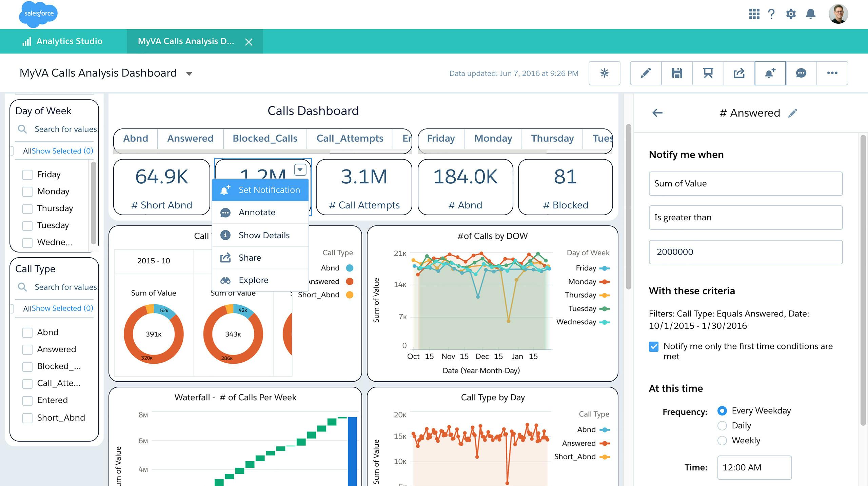View the notifications bell in header
Viewport: 868px width, 486px height.
[x=811, y=14]
